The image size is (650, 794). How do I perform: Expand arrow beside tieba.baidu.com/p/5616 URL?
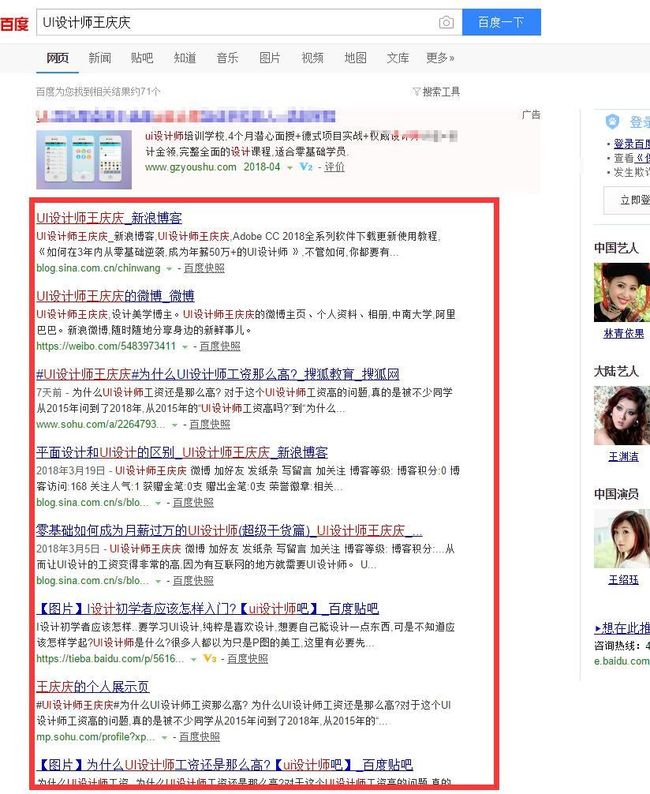(193, 659)
